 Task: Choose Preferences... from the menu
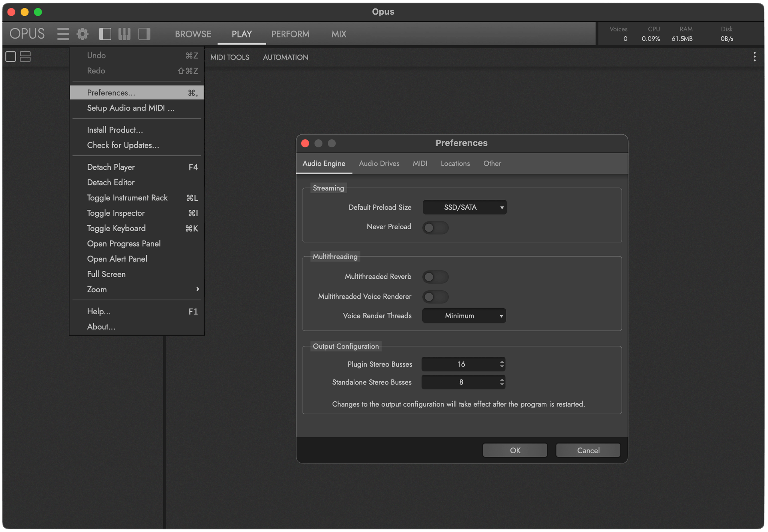click(136, 93)
